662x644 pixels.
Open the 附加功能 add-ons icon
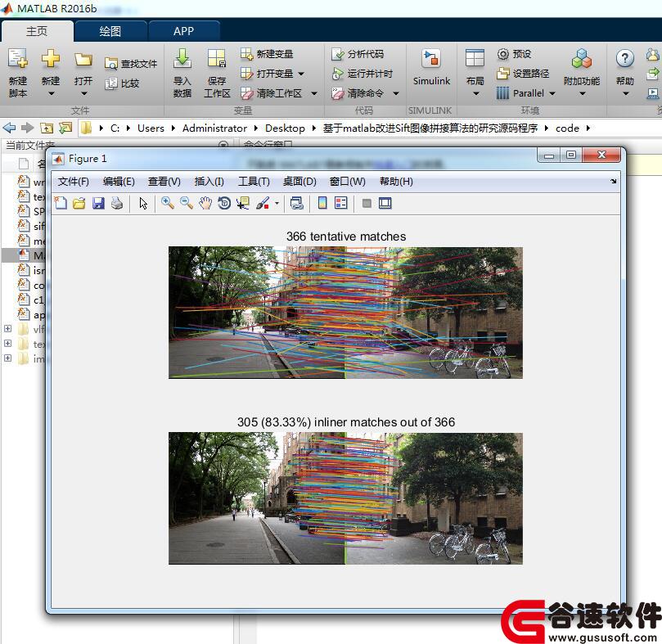582,58
